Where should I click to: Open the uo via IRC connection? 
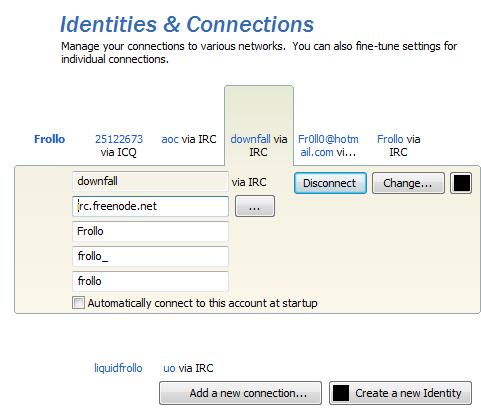click(188, 368)
